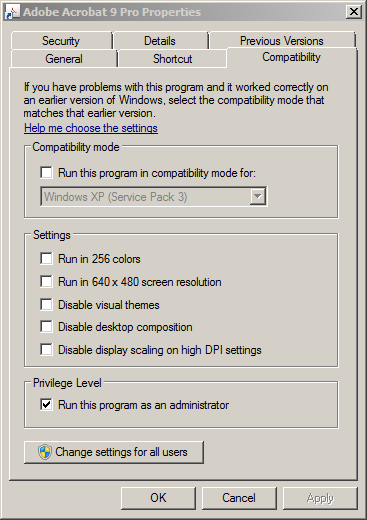Confirm with the OK button
The height and width of the screenshot is (520, 367).
[x=158, y=498]
